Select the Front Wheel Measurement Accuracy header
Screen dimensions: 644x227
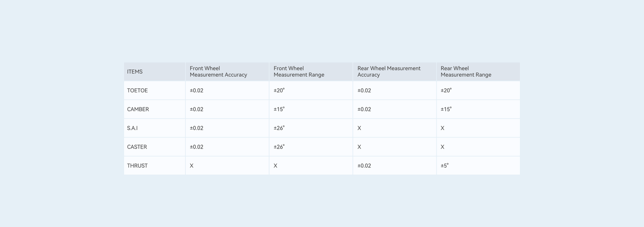[x=218, y=72]
